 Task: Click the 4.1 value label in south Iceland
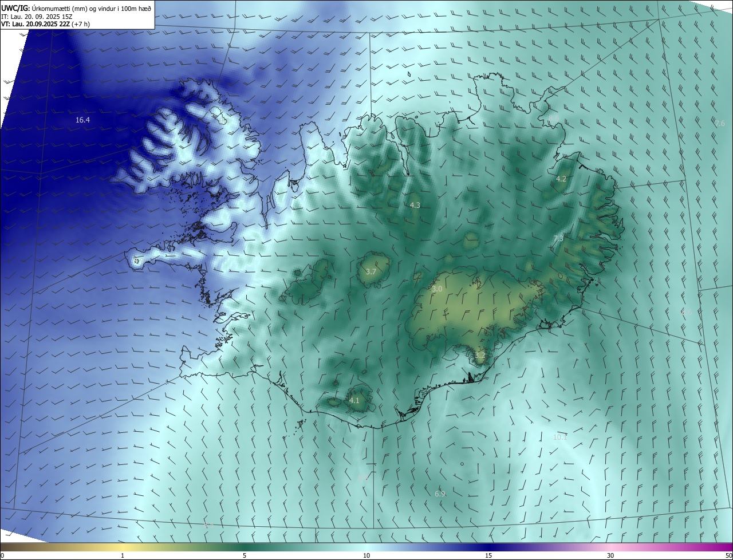(x=354, y=400)
